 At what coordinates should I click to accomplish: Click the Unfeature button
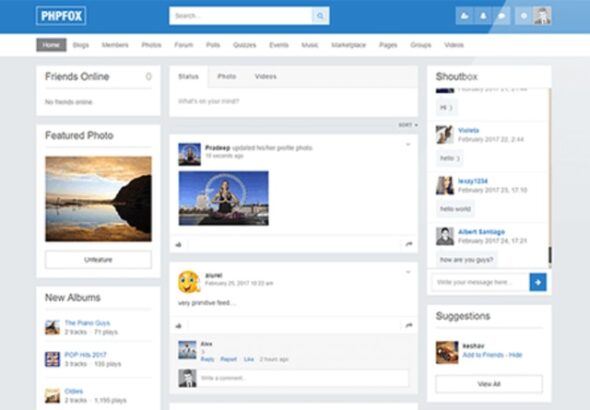[98, 260]
